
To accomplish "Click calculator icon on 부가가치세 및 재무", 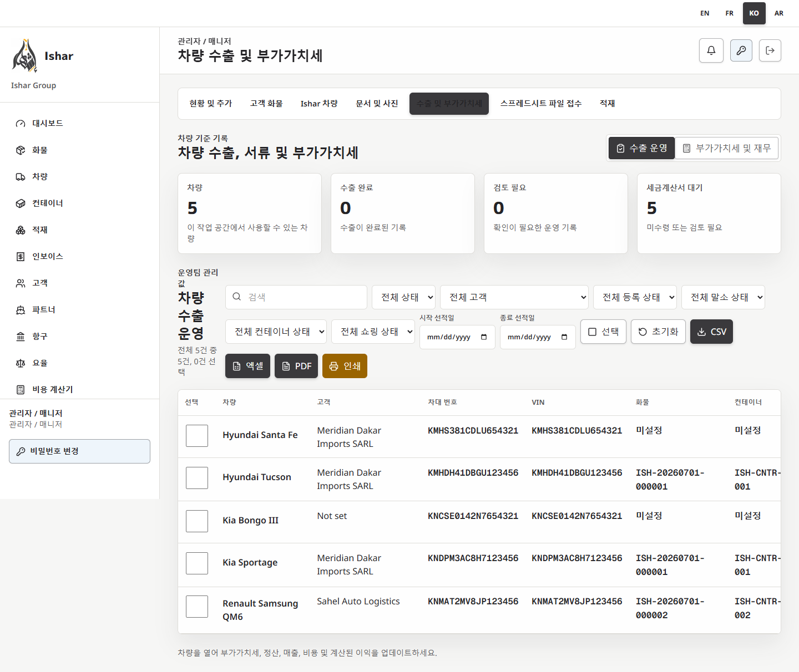I will (686, 148).
